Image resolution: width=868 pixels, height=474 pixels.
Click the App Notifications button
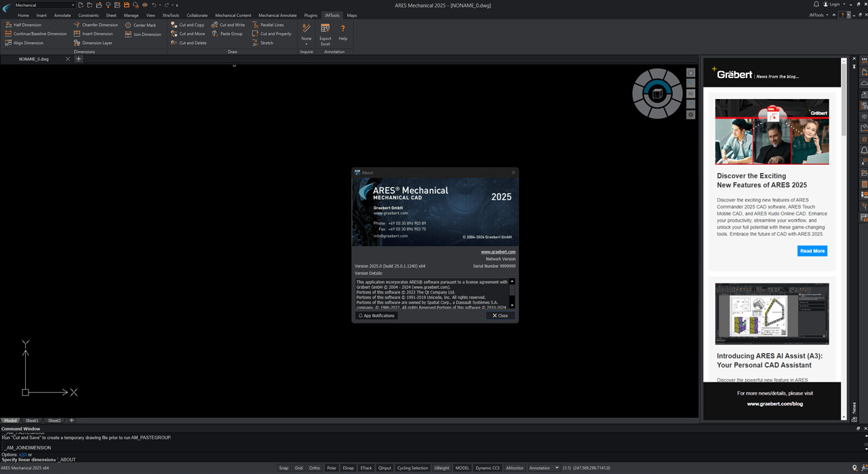point(376,315)
